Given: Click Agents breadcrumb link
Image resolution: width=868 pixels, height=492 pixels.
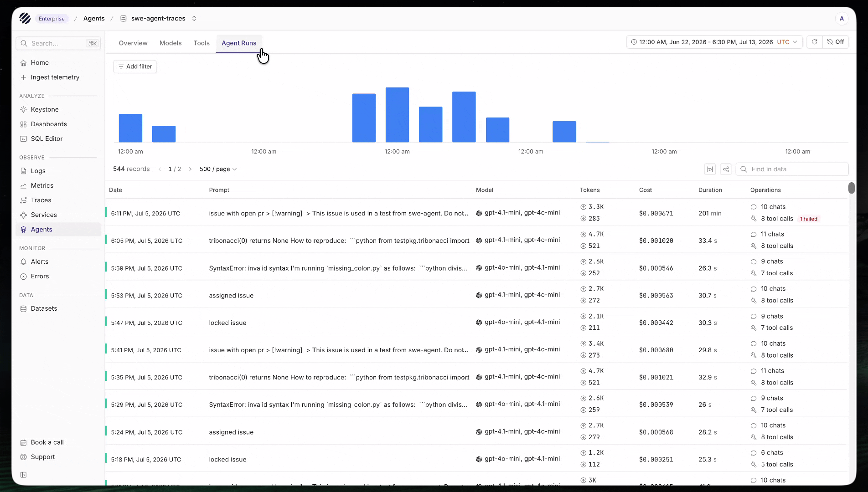Looking at the screenshot, I should coord(94,18).
